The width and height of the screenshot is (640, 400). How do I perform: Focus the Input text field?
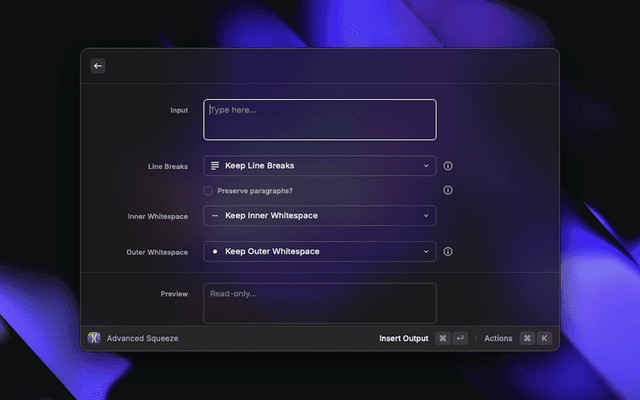pos(320,119)
